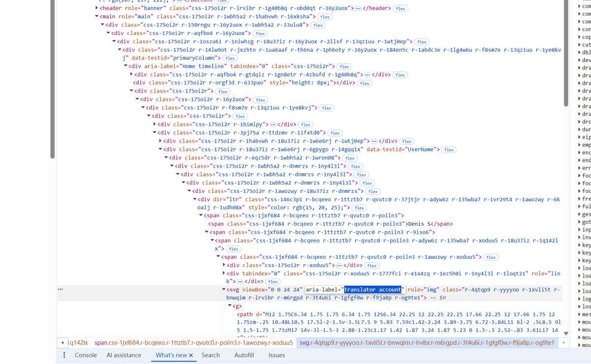Viewport: 591px width, 364px height.
Task: Open the row actions dots beside the svg node
Action: (x=60, y=289)
